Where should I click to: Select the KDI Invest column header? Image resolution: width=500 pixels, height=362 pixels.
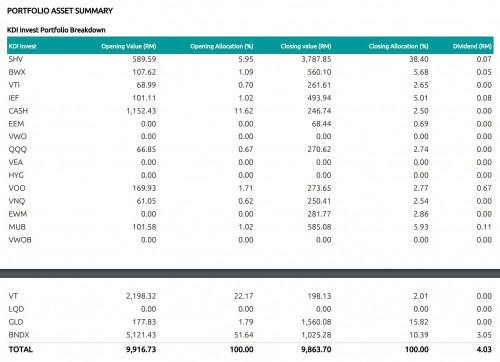coord(22,46)
